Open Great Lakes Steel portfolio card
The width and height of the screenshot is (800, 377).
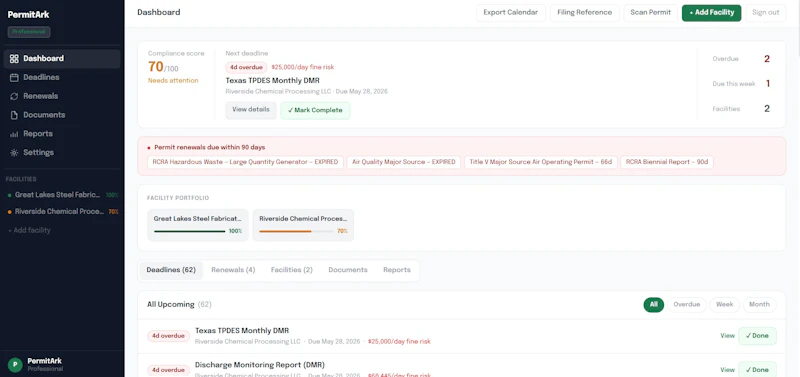point(198,225)
